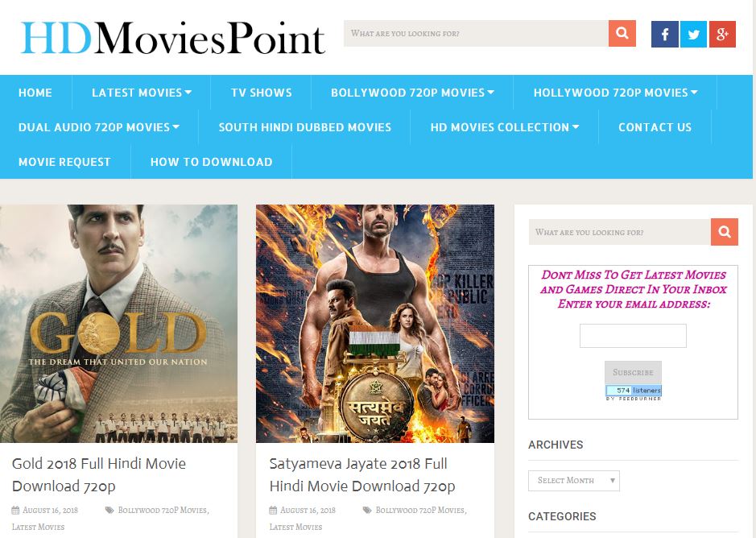Open Satyameva Jayate 2018 movie title link
This screenshot has height=538, width=756.
click(361, 474)
